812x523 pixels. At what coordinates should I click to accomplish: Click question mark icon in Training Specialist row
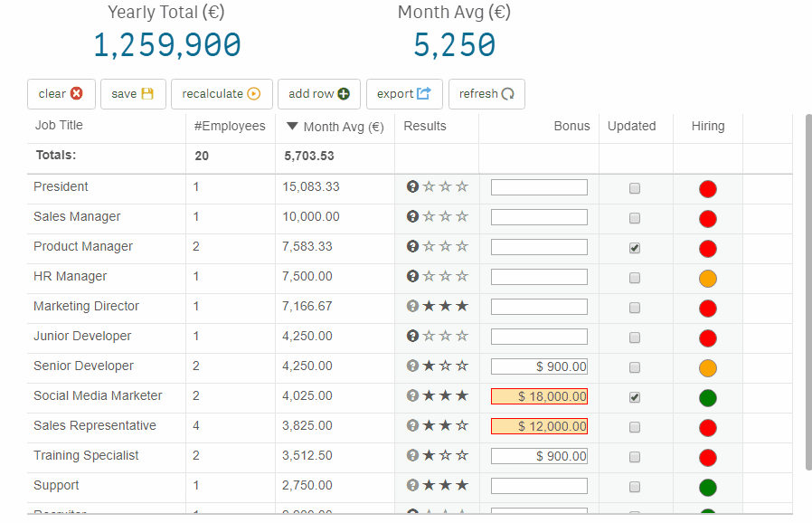412,456
